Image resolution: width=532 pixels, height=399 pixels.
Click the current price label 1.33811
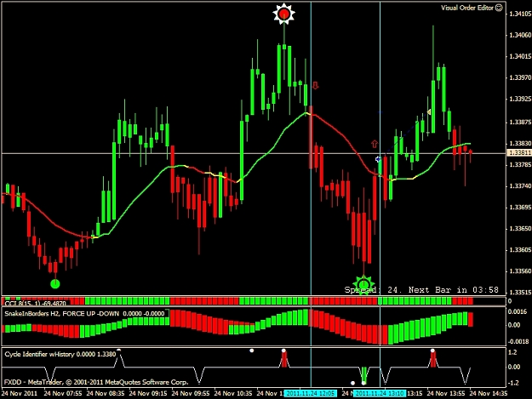(x=519, y=153)
